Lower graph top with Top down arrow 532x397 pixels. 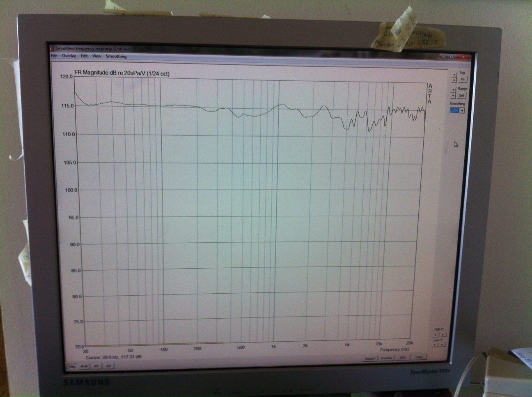454,80
